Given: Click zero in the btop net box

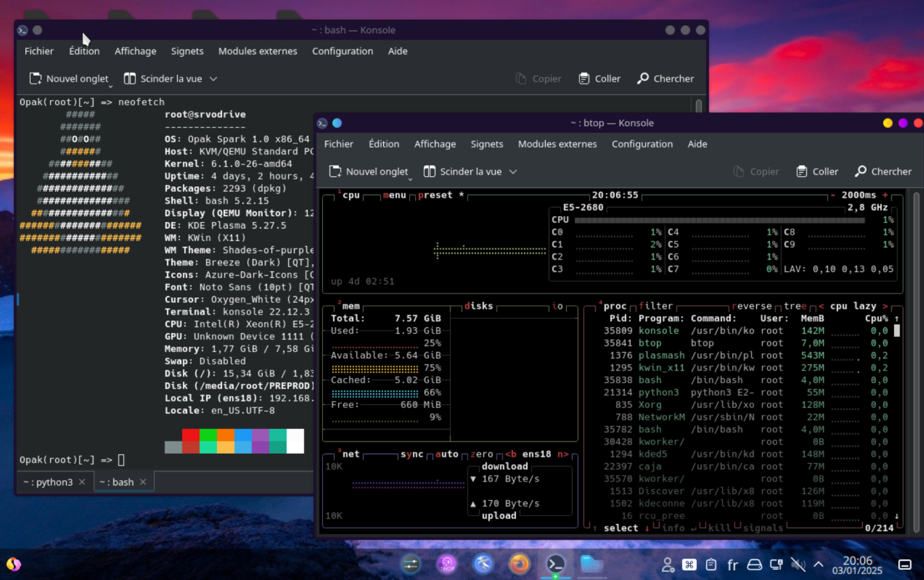Looking at the screenshot, I should coord(481,454).
